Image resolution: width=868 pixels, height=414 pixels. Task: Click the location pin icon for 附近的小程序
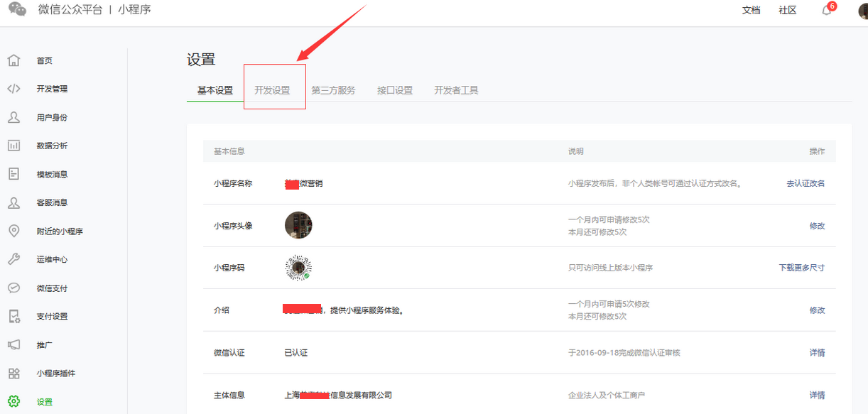13,231
